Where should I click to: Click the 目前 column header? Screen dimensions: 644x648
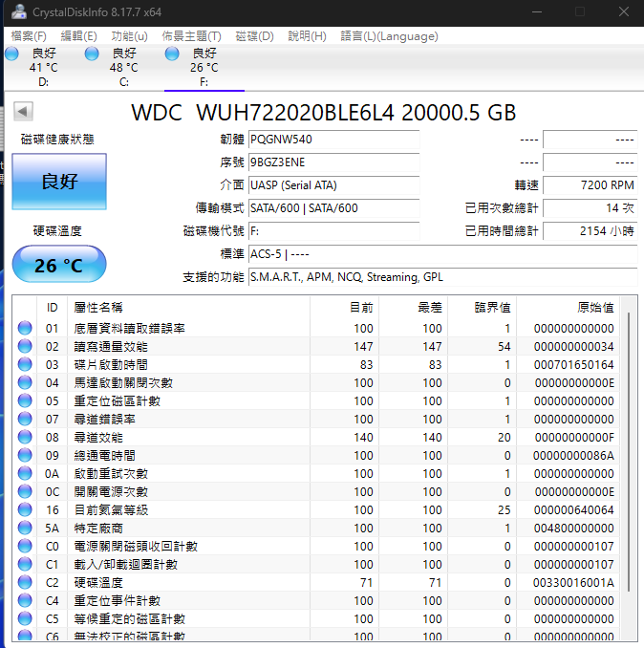pyautogui.click(x=344, y=308)
